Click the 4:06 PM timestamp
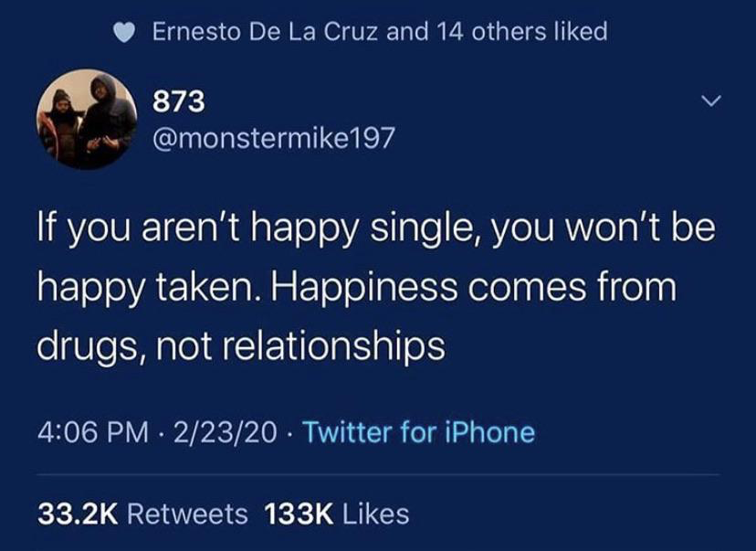The width and height of the screenshot is (756, 551). (x=93, y=432)
